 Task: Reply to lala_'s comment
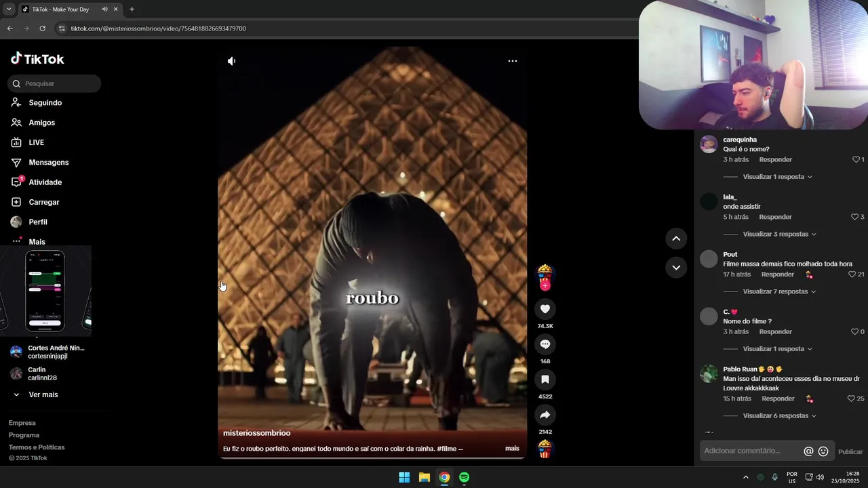click(776, 217)
